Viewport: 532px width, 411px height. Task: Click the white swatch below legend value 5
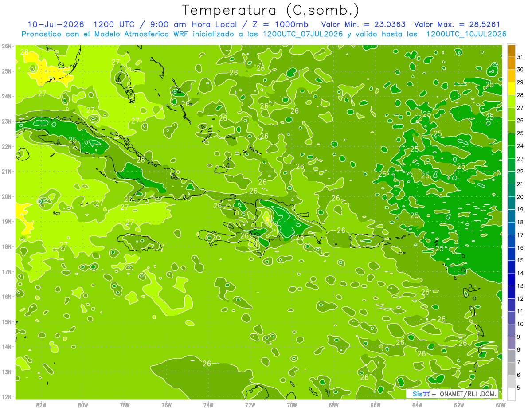tap(511, 394)
